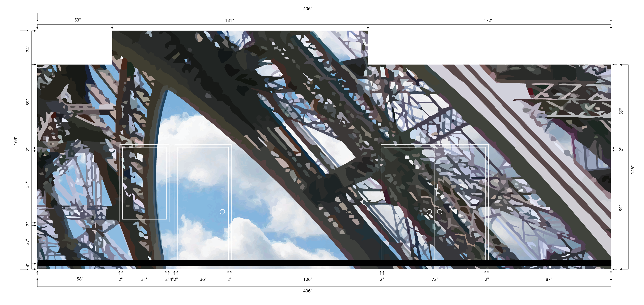Click the single door knob circle
Image resolution: width=644 pixels, height=305 pixels.
222,212
